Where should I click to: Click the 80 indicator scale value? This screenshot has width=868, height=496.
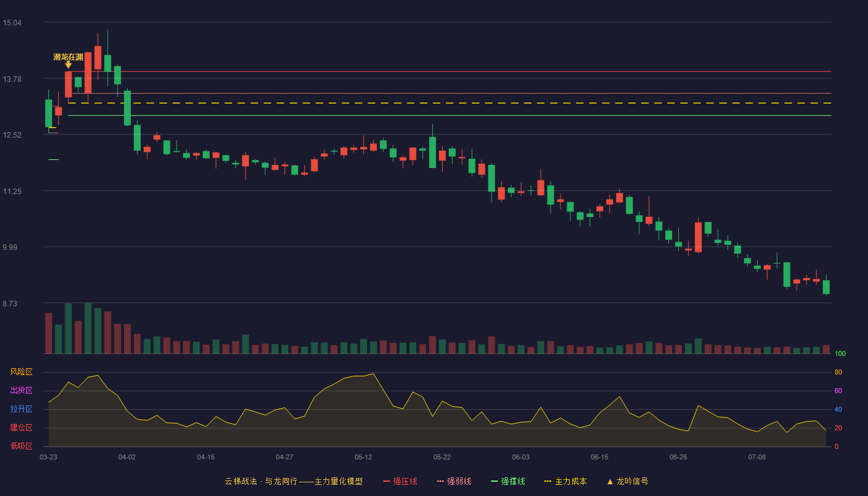[838, 372]
